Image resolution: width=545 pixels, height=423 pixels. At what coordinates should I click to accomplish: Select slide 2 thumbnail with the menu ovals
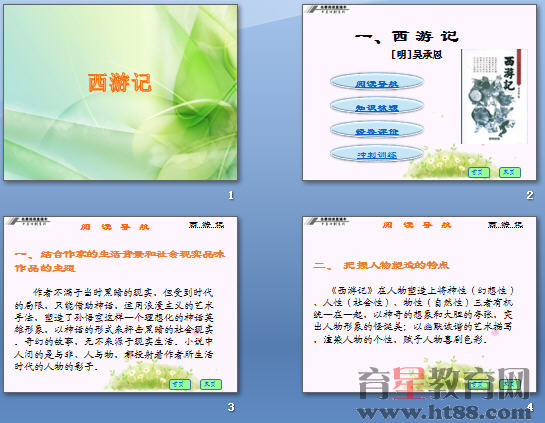click(x=419, y=92)
